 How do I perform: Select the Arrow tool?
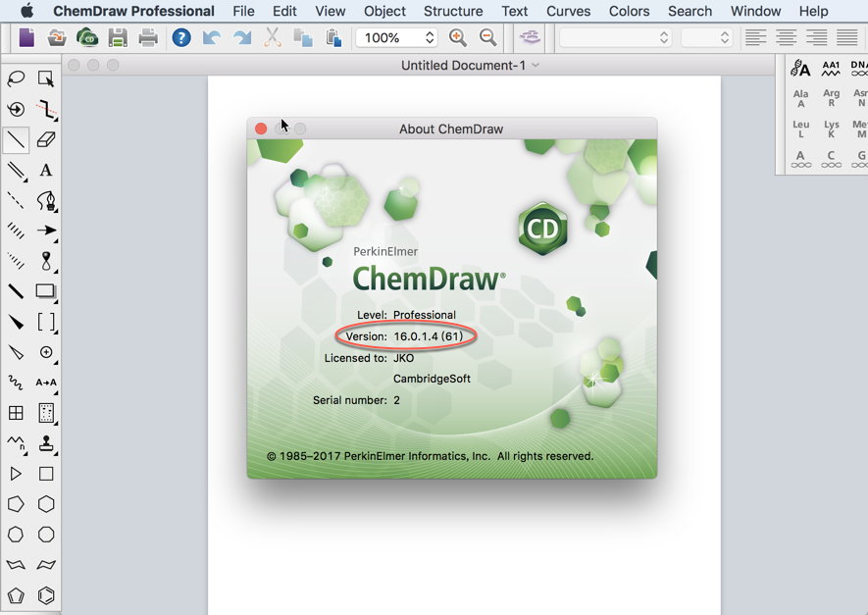click(45, 231)
